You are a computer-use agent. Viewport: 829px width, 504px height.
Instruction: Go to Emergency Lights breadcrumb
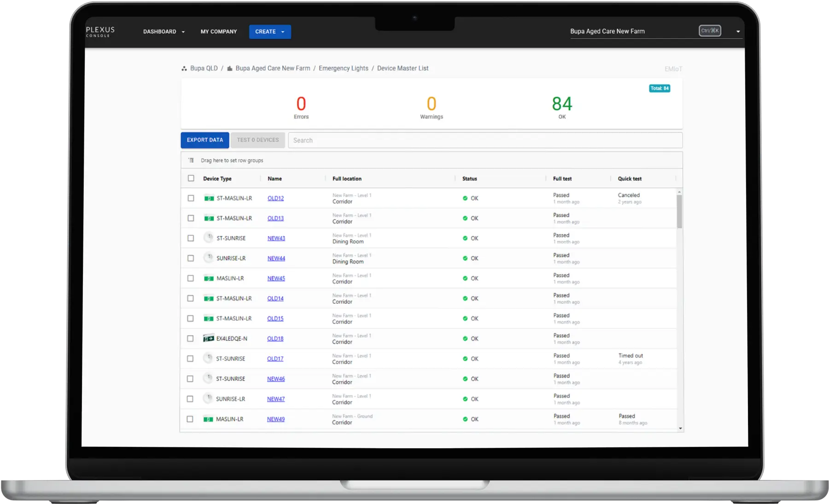[x=344, y=69]
